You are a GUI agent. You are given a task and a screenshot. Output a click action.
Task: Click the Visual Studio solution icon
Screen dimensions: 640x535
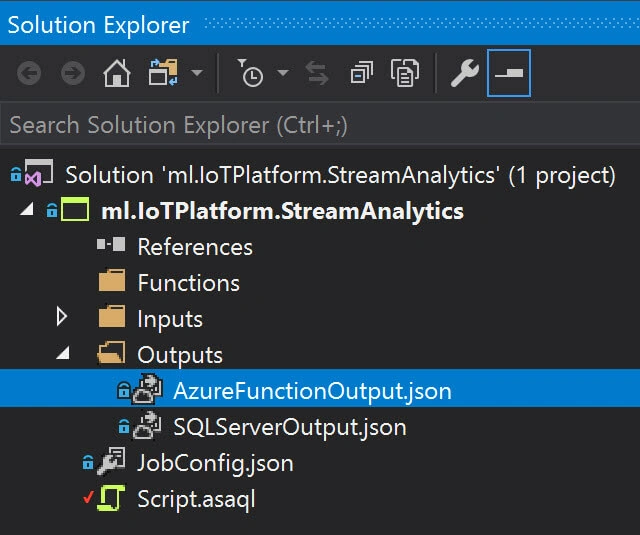[x=39, y=173]
